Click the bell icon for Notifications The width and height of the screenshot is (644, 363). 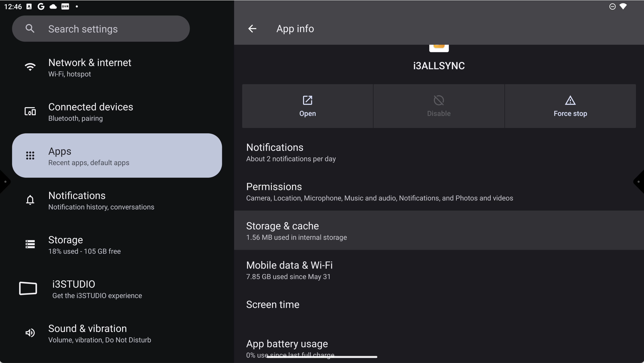point(30,200)
